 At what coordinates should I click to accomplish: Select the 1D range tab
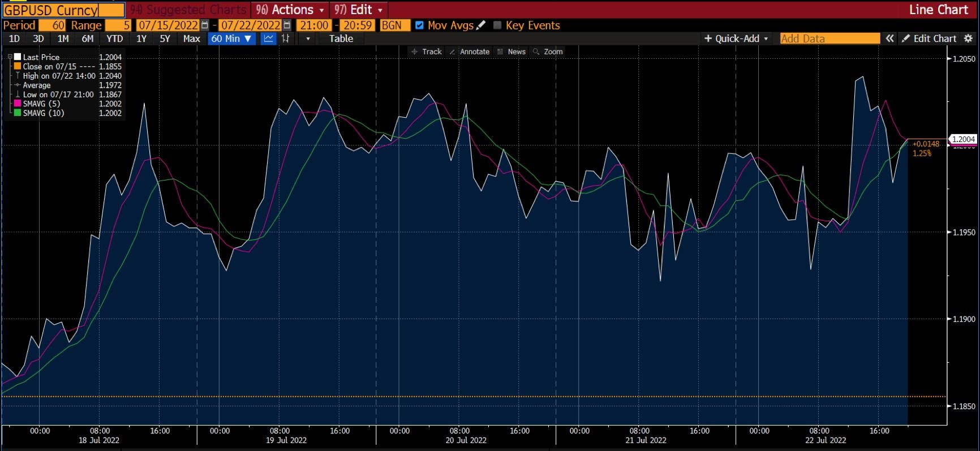[14, 38]
